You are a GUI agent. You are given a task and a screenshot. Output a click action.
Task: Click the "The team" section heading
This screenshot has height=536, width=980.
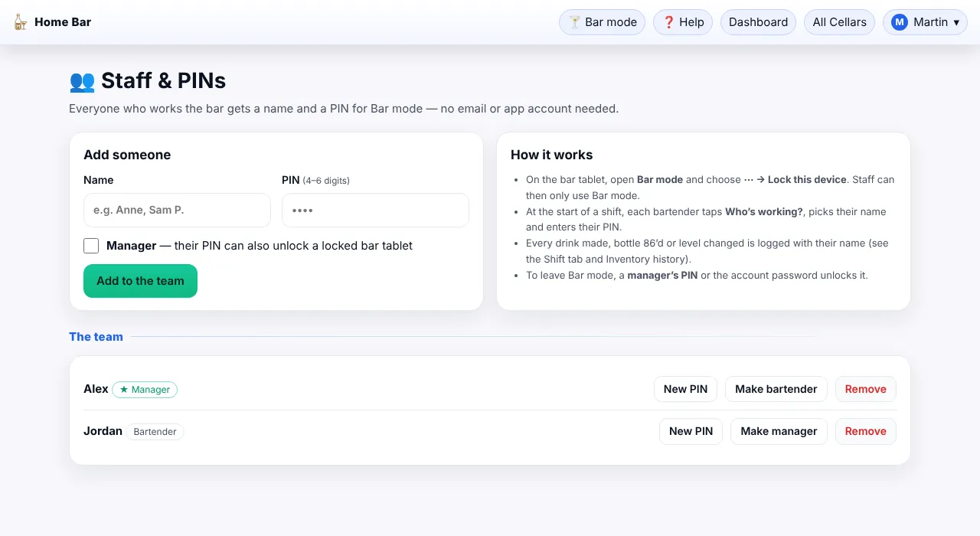pyautogui.click(x=96, y=337)
